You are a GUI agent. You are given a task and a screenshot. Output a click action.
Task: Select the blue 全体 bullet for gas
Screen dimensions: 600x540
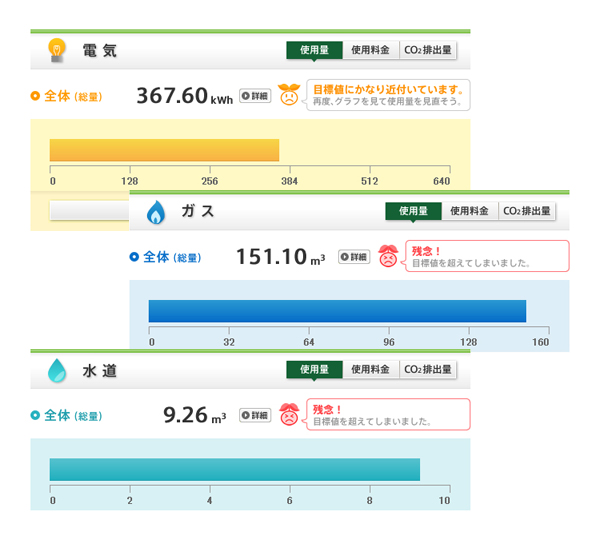coord(134,257)
